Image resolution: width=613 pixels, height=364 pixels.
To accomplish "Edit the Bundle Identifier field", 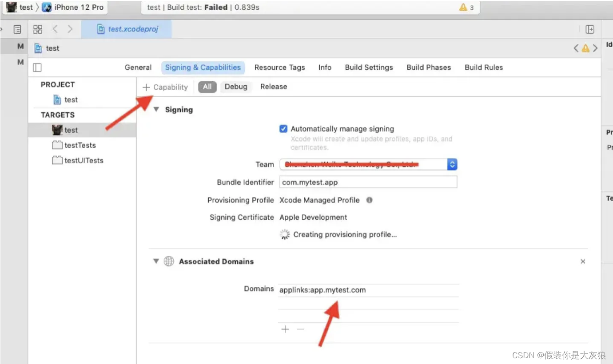I will (368, 182).
